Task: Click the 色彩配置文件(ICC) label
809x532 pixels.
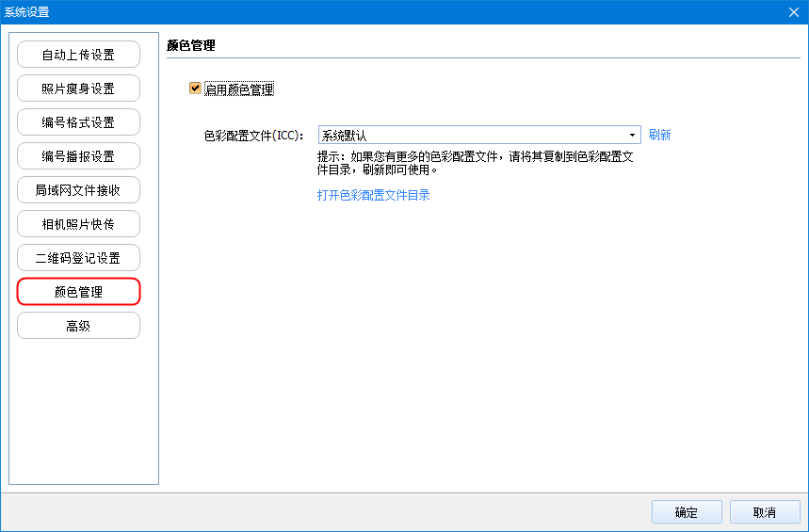Action: click(x=253, y=136)
